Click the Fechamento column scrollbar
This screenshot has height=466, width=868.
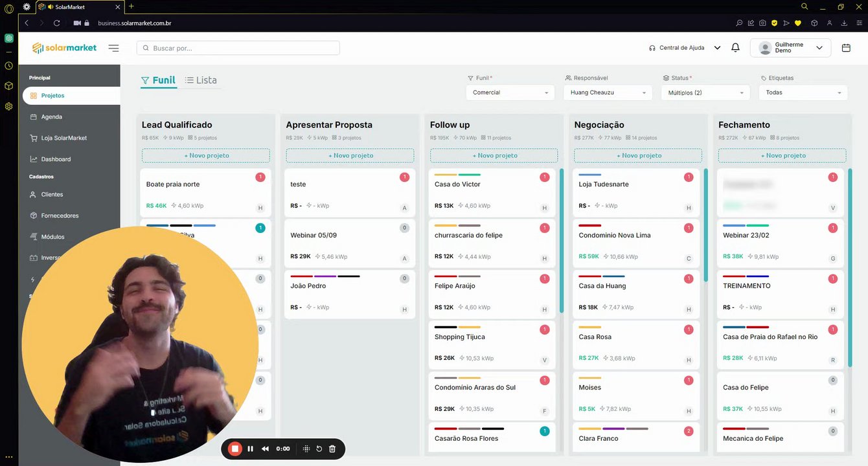coord(849,268)
